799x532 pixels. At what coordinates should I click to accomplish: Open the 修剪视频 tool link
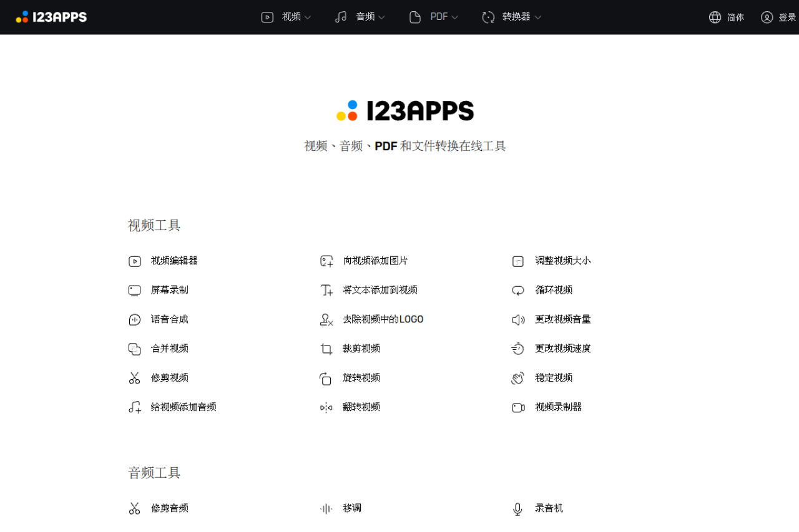point(170,378)
